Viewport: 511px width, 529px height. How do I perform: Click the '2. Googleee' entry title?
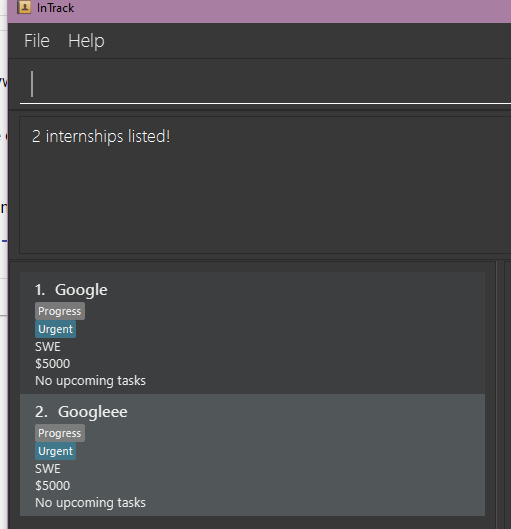click(x=81, y=412)
